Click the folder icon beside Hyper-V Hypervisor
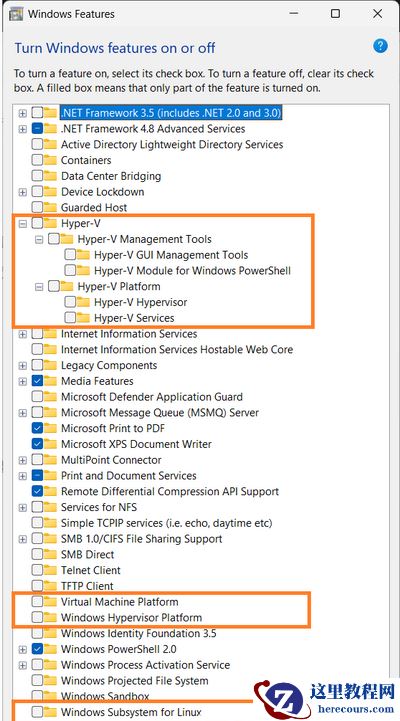 [83, 302]
